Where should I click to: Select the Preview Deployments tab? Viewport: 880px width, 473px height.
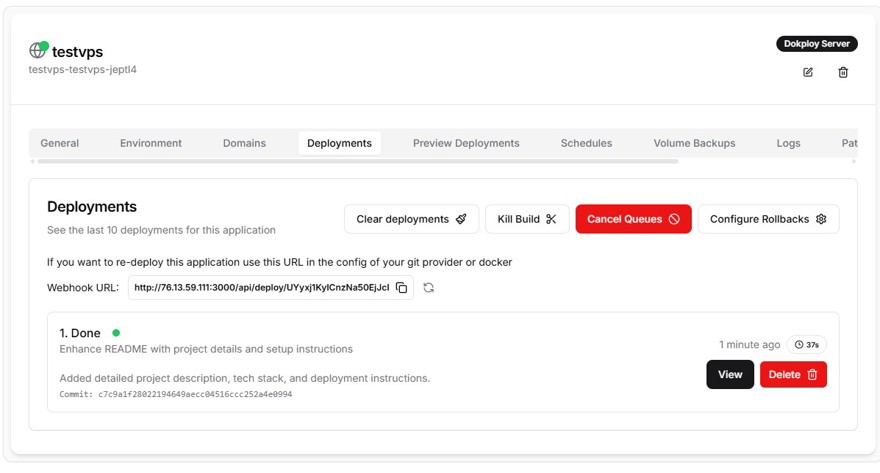pyautogui.click(x=466, y=143)
